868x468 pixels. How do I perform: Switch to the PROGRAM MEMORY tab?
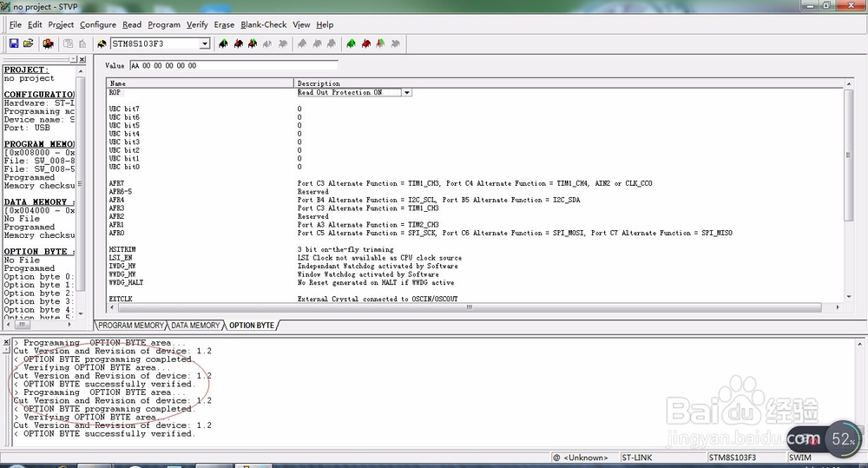pos(131,325)
